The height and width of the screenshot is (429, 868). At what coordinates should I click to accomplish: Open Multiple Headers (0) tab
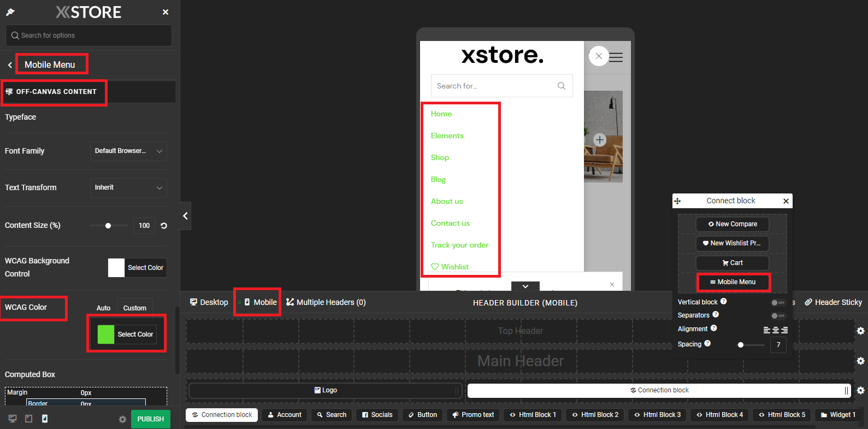(x=326, y=302)
